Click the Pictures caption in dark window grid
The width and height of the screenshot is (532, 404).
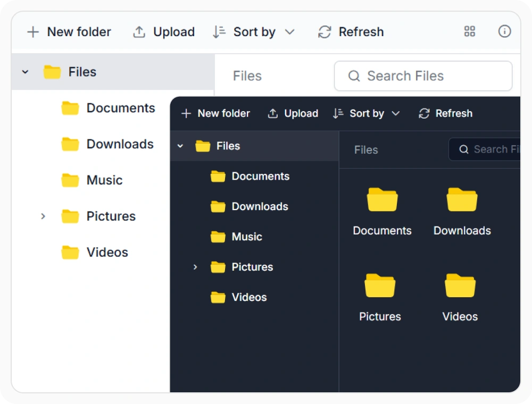point(380,317)
